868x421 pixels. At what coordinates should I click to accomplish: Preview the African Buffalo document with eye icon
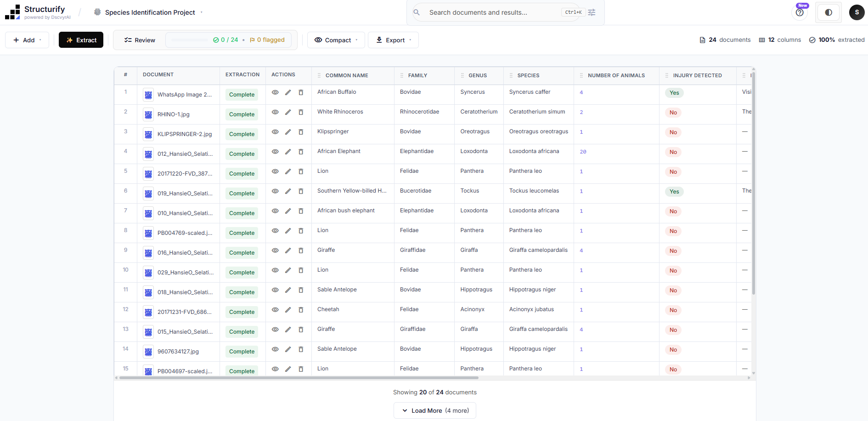(275, 92)
